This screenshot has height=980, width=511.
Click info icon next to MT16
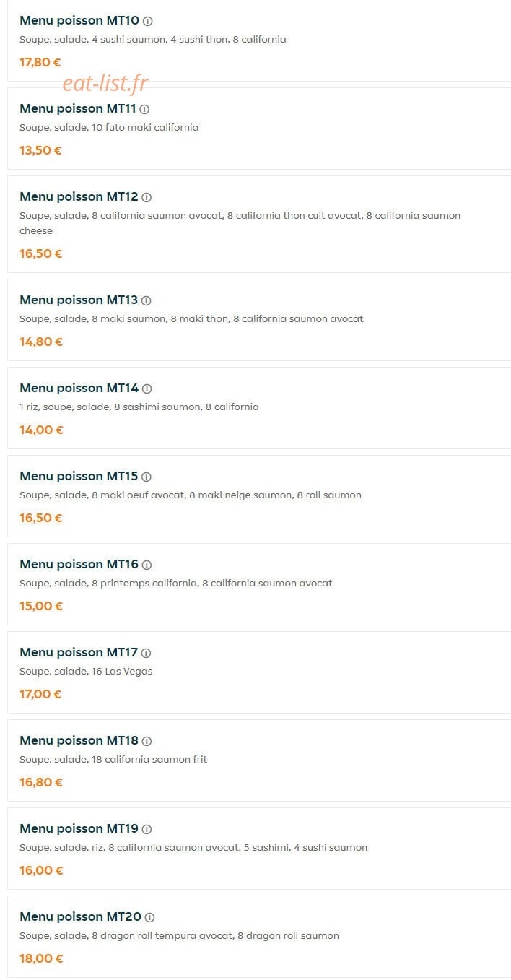coord(147,565)
